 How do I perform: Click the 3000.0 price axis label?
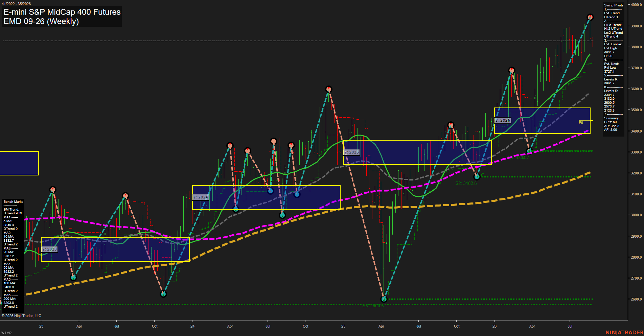(x=636, y=215)
